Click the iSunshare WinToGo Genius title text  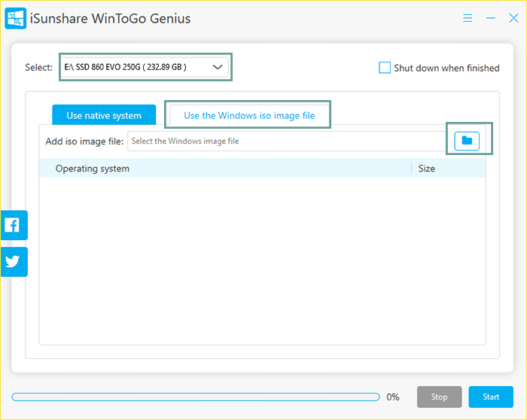110,19
